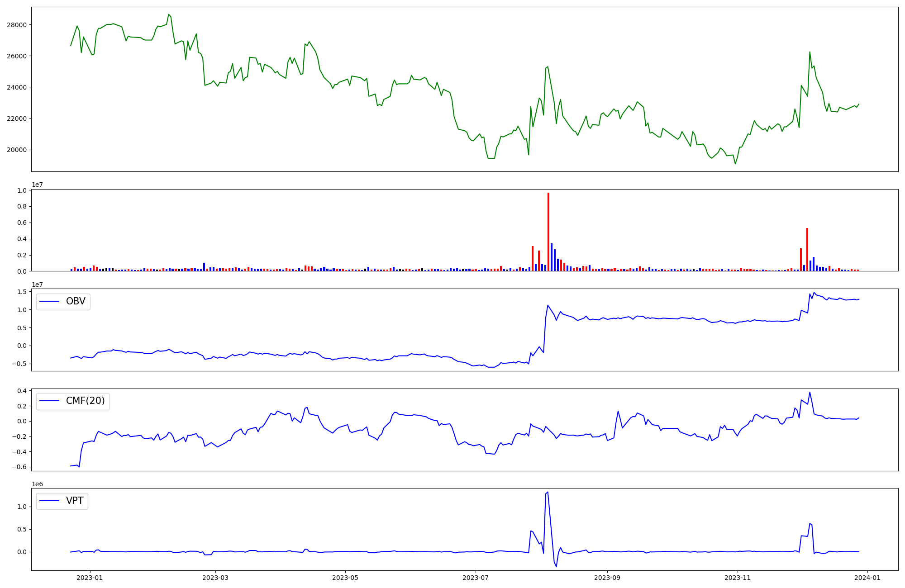Click the blue line sample in VPT legend
The width and height of the screenshot is (905, 588).
tap(50, 501)
